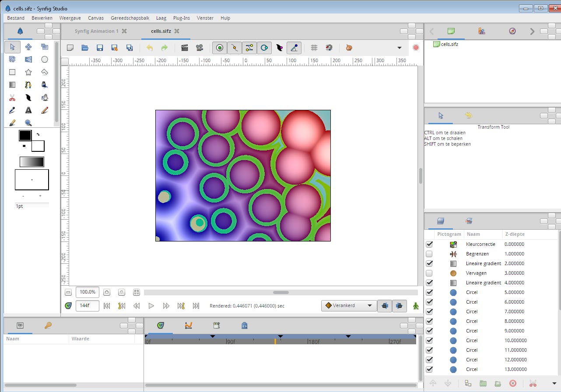Activate the Circle tool

44,59
